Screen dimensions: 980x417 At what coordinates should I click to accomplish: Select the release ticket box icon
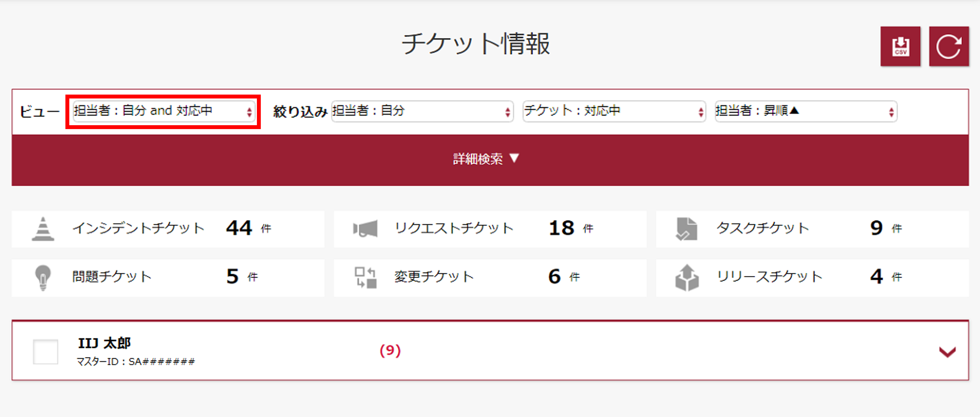coord(687,278)
